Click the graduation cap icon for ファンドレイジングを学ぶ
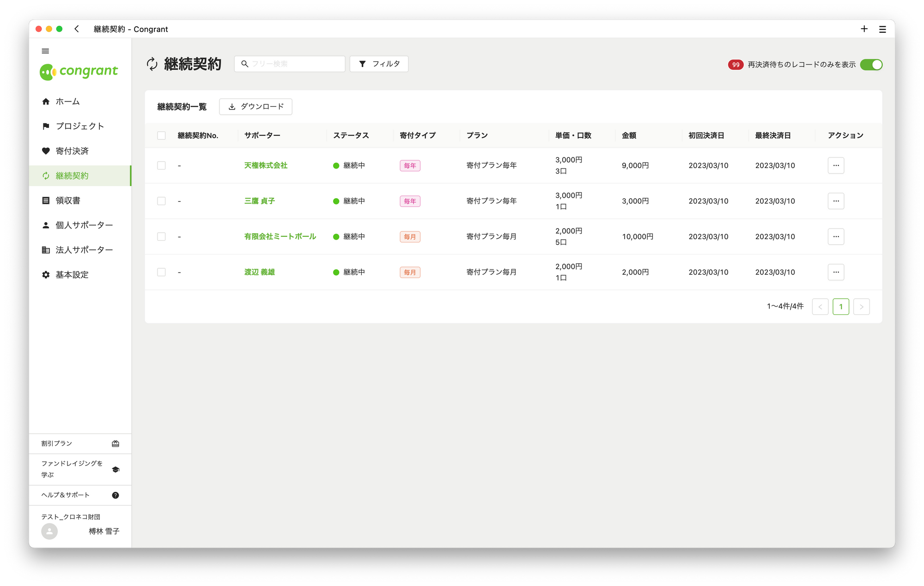The image size is (924, 586). (115, 469)
